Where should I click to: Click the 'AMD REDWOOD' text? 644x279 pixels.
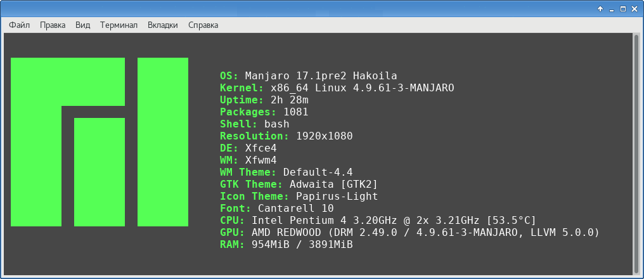[x=287, y=232]
